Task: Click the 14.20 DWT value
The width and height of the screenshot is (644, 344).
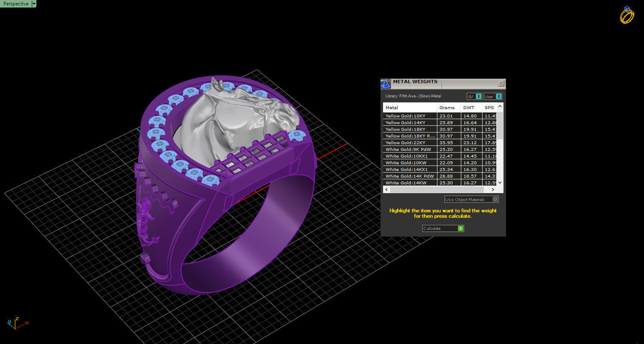Action: coord(470,163)
